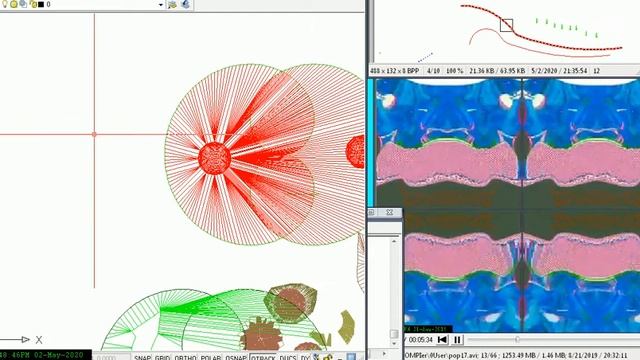Open the Layer Properties Manager icon
The height and width of the screenshot is (360, 640).
(x=172, y=4)
